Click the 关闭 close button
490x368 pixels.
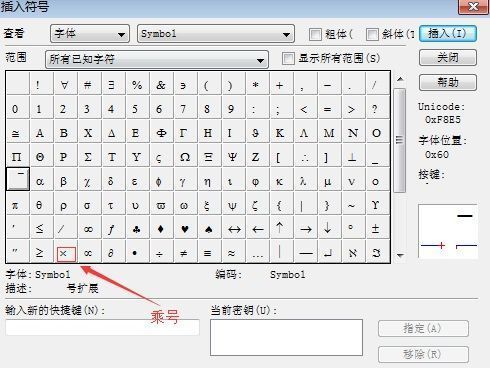coord(448,58)
